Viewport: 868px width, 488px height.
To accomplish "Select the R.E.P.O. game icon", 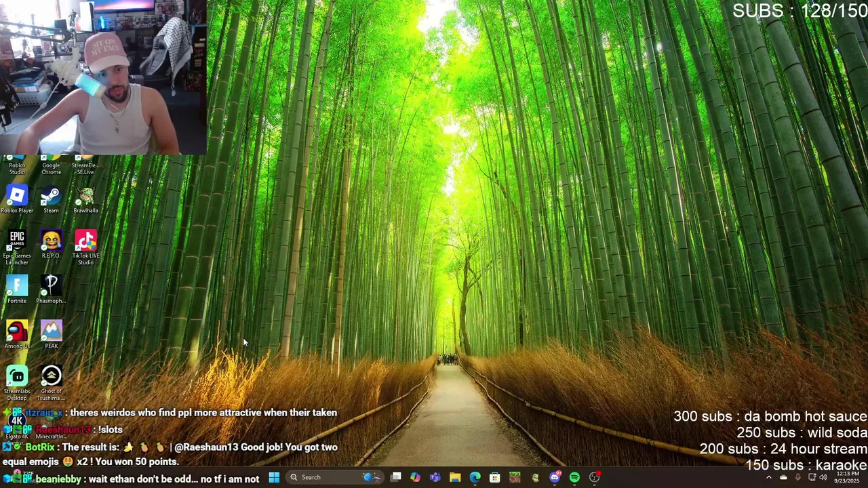I will click(x=51, y=245).
